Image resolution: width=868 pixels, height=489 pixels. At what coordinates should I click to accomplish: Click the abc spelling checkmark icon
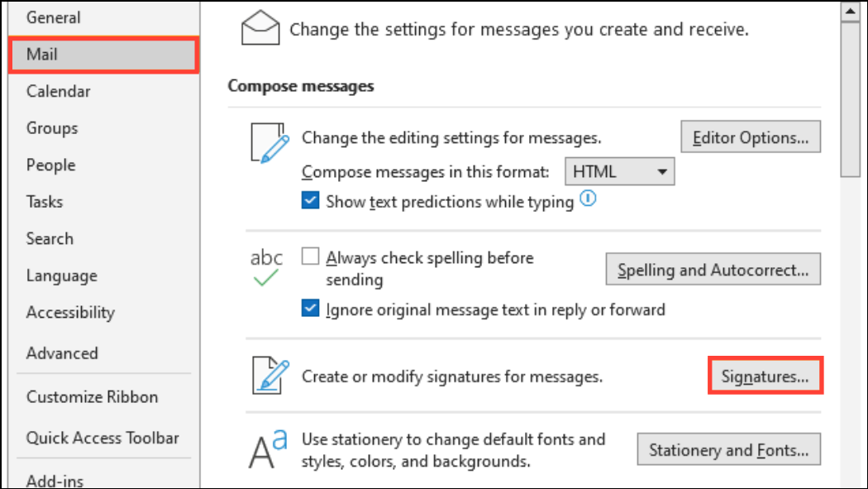tap(266, 268)
